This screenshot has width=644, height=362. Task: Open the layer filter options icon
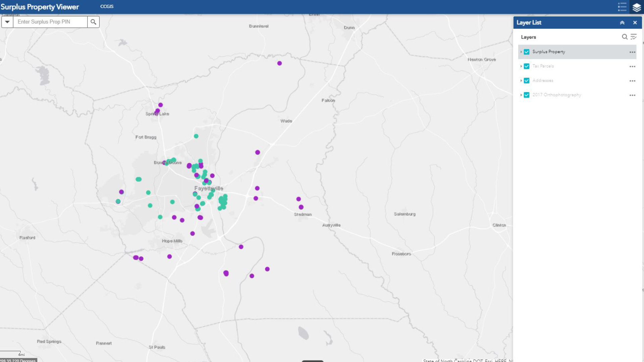(x=633, y=37)
